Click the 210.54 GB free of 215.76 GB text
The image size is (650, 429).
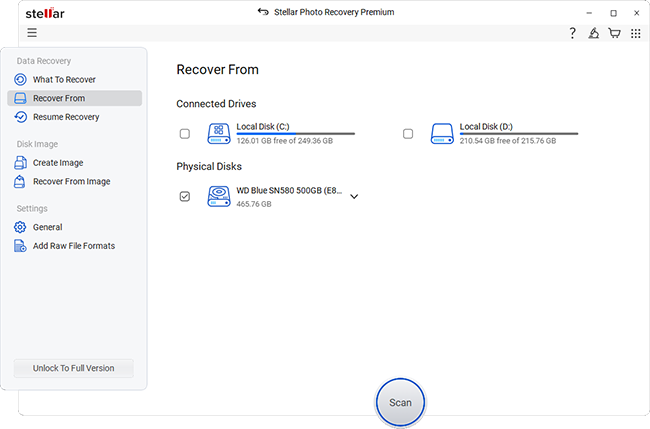pos(507,141)
